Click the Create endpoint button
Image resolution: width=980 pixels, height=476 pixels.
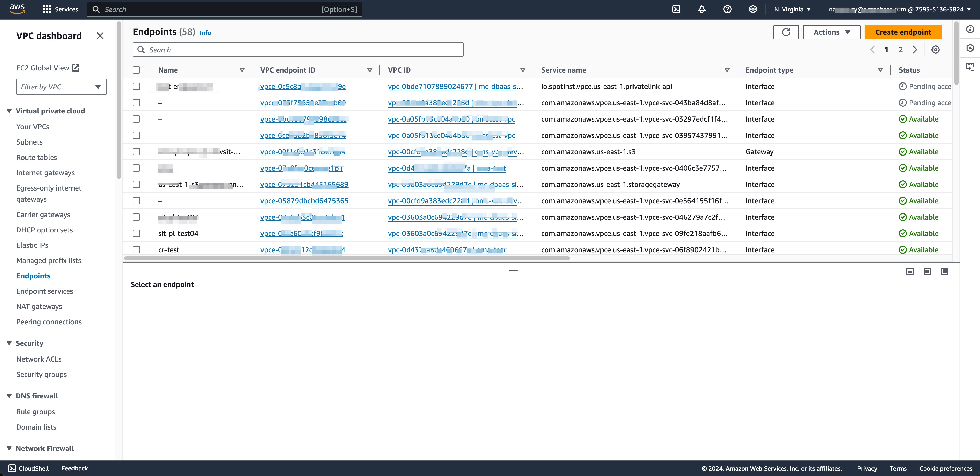tap(903, 32)
